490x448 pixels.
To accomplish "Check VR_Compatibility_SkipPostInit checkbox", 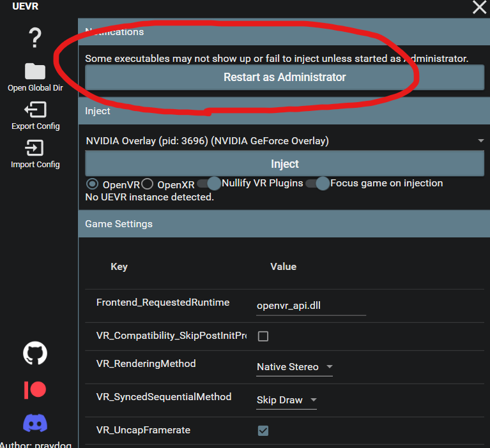I will click(x=263, y=336).
